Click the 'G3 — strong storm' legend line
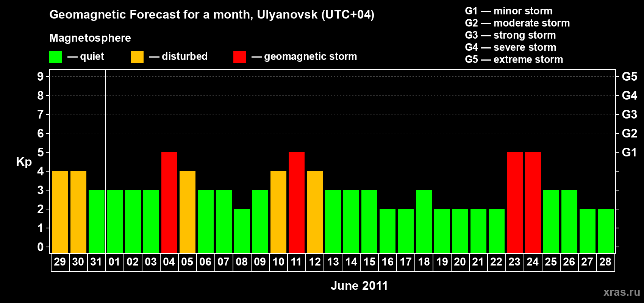 click(x=511, y=35)
